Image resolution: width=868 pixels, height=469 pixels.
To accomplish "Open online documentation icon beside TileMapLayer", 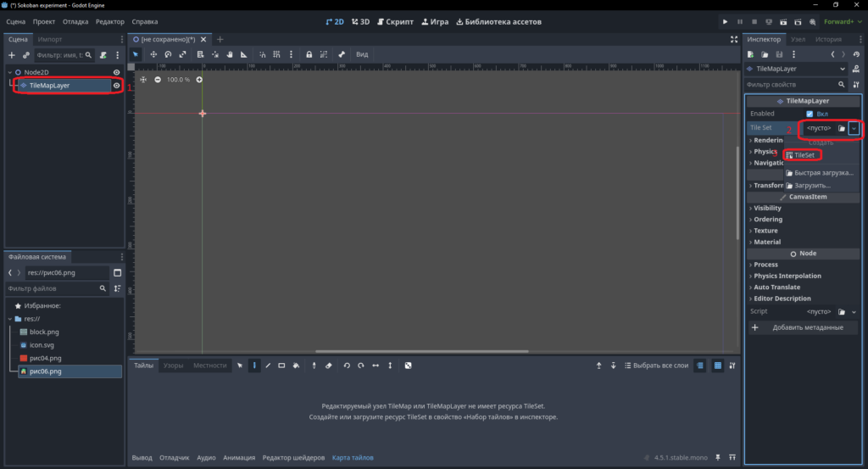I will [856, 69].
